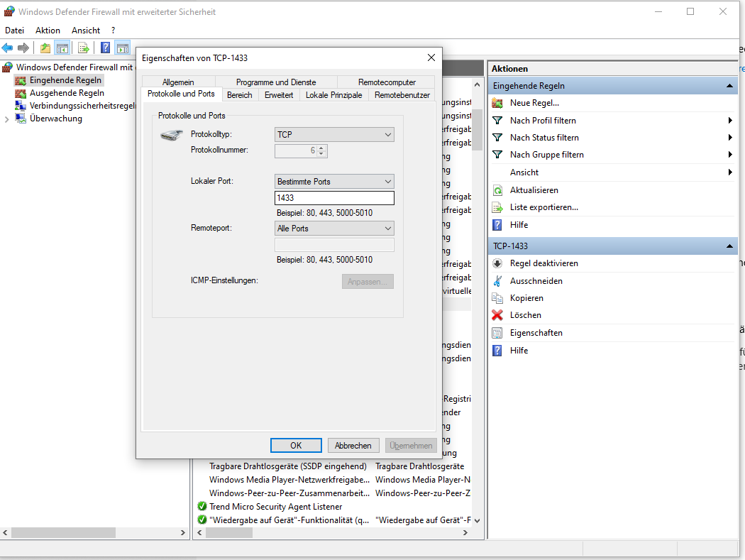Expand the Überwachung tree node
Screen dimensions: 745x560
tap(7, 119)
